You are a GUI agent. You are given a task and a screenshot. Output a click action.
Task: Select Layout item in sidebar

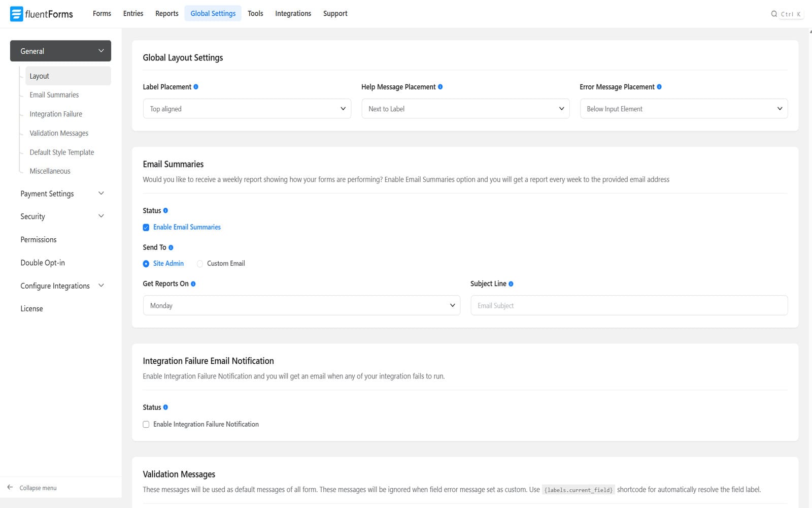(x=68, y=76)
